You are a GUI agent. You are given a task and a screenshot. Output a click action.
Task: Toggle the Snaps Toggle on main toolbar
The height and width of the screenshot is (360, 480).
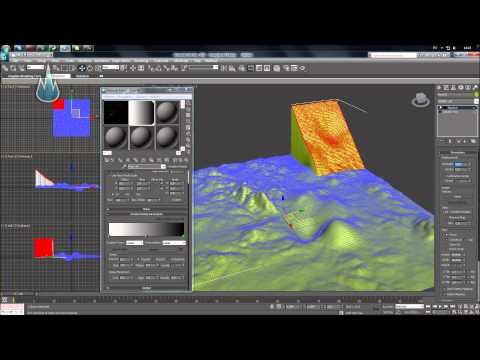(x=152, y=68)
